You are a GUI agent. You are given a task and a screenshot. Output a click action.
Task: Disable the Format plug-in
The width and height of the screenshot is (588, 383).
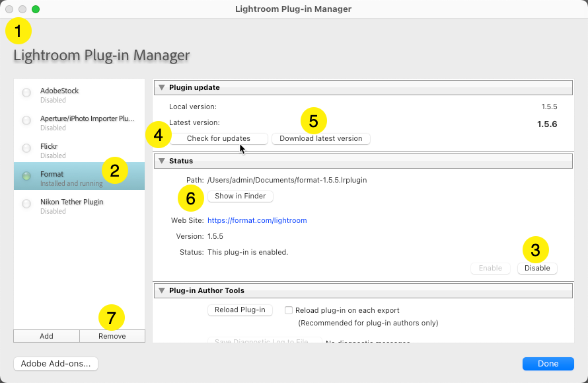tap(537, 269)
